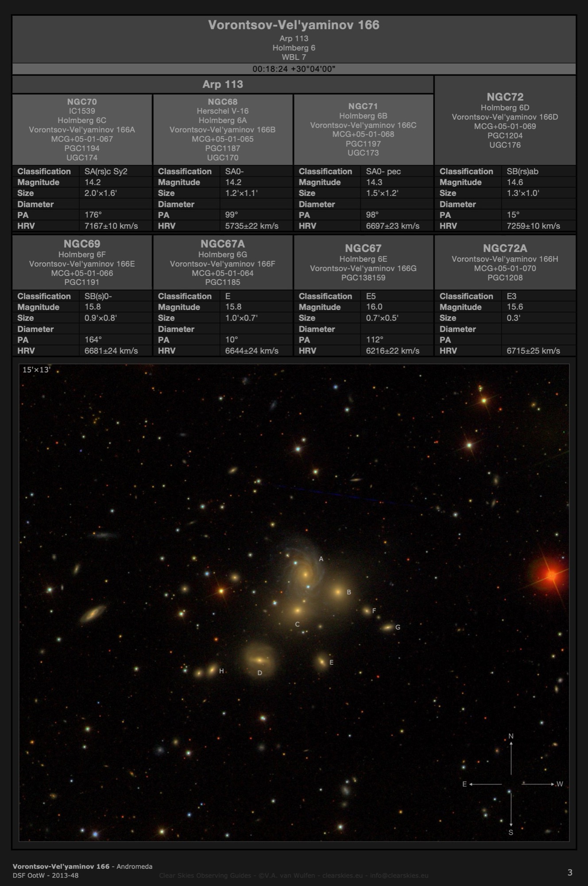Image resolution: width=588 pixels, height=886 pixels.
Task: Click the galaxy marker labeled H
Action: tap(212, 669)
